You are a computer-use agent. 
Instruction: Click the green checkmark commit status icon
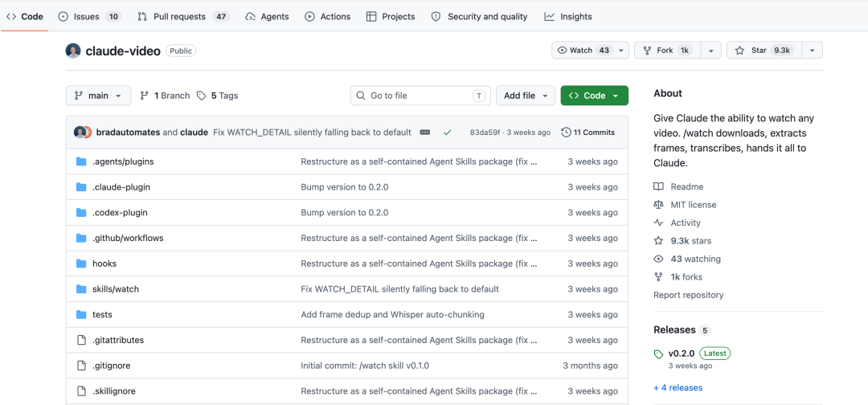pyautogui.click(x=448, y=133)
